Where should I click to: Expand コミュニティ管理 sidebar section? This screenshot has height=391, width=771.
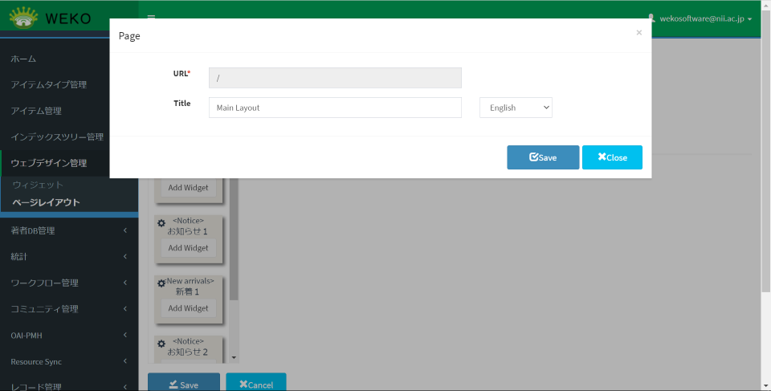tap(69, 309)
